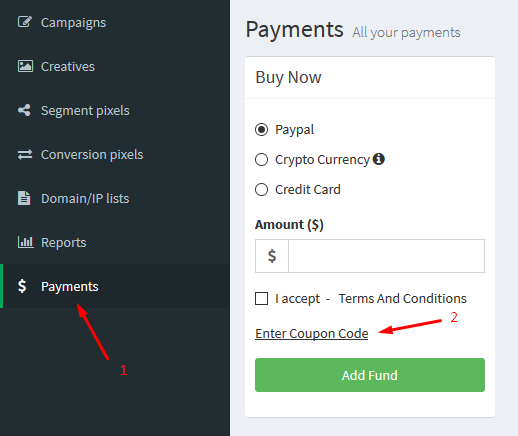Select the Credit Card radio button

point(261,189)
